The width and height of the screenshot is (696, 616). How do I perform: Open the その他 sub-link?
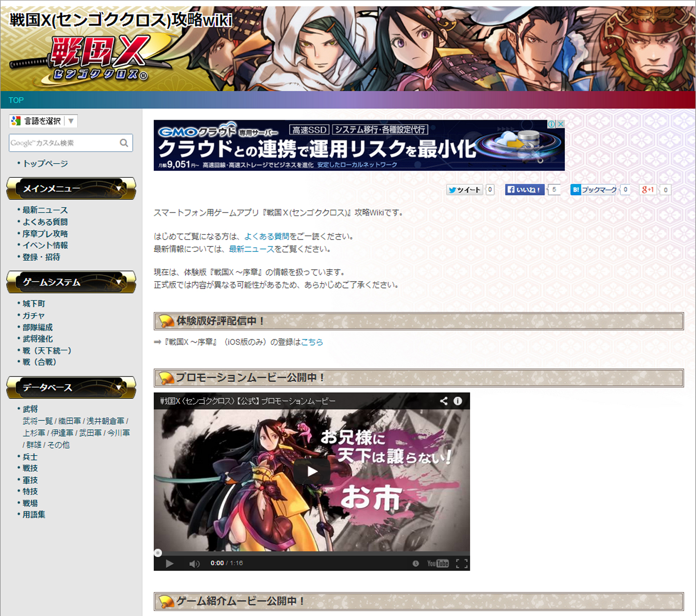click(x=59, y=445)
